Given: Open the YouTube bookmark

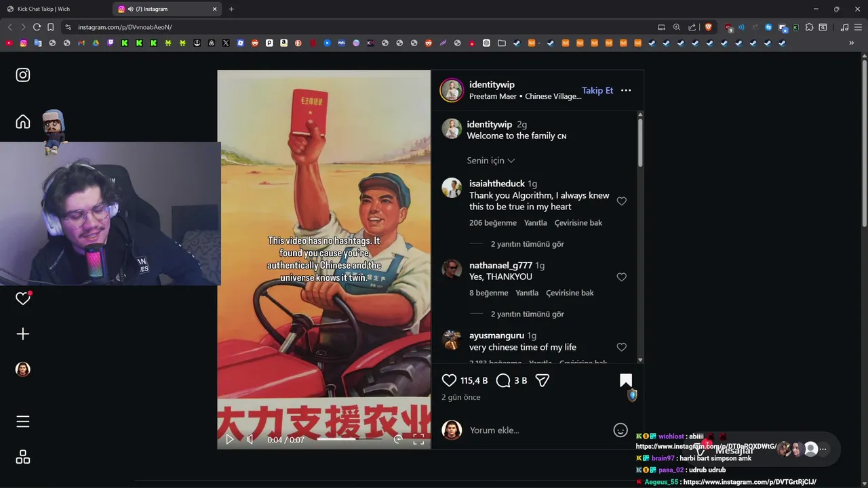Looking at the screenshot, I should pos(9,43).
